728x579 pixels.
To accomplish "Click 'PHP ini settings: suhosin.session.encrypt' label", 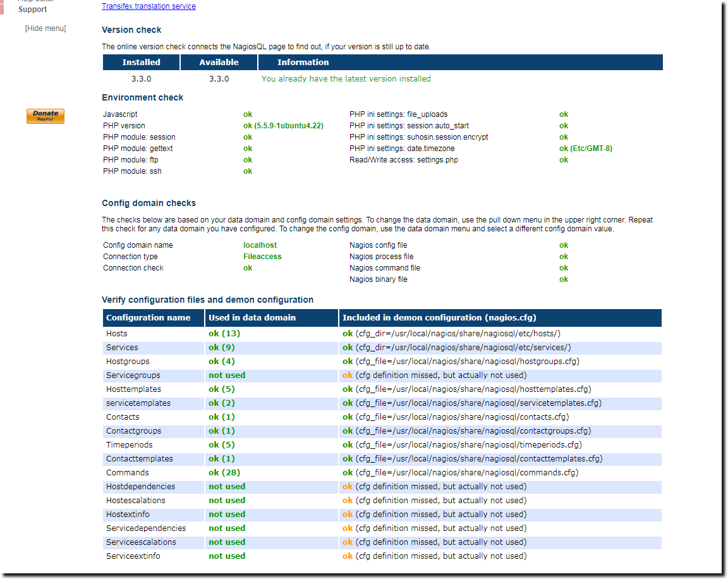I will point(419,137).
